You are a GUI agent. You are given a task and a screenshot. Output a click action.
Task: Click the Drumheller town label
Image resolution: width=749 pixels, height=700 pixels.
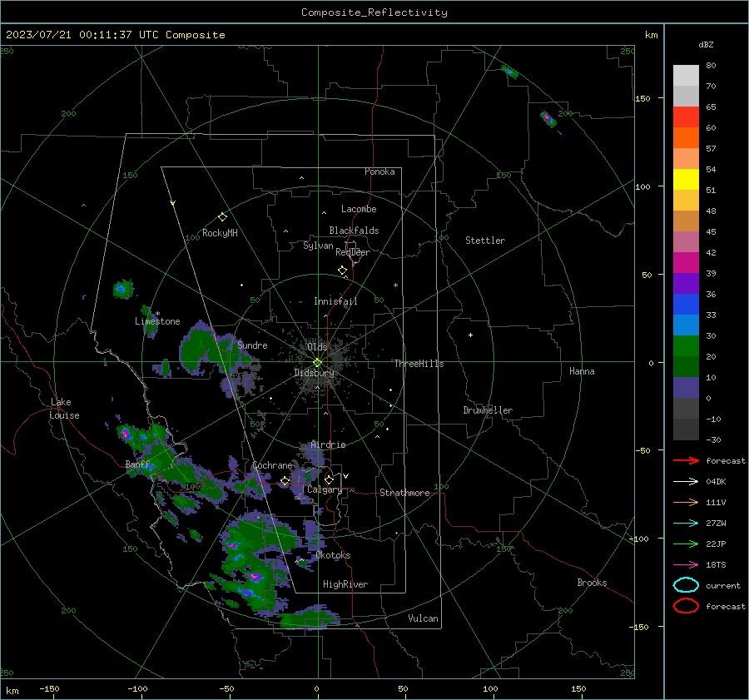488,410
